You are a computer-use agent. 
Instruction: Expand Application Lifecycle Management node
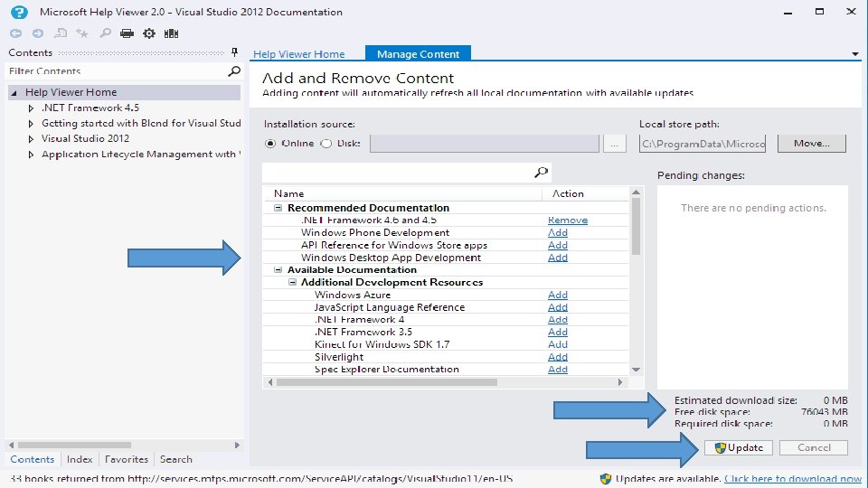coord(31,155)
